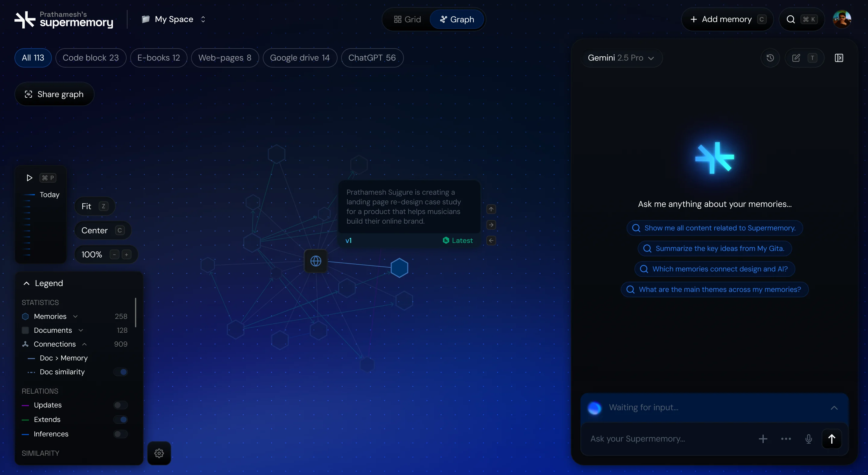The height and width of the screenshot is (475, 868).
Task: Start a new chat with the edit icon
Action: (x=796, y=58)
